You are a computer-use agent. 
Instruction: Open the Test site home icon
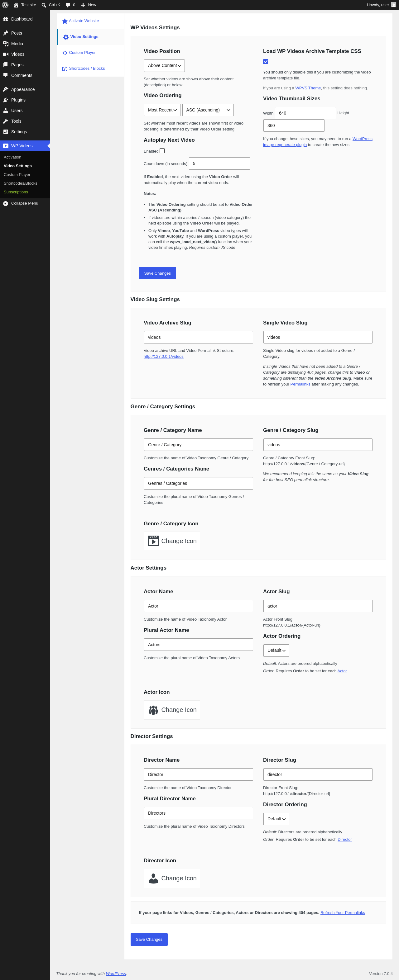[16, 5]
